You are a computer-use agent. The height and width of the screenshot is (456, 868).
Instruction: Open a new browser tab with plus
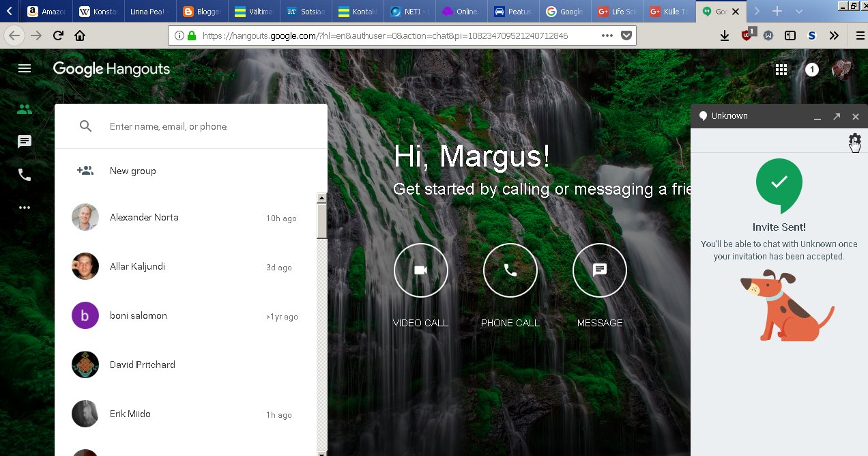tap(777, 12)
